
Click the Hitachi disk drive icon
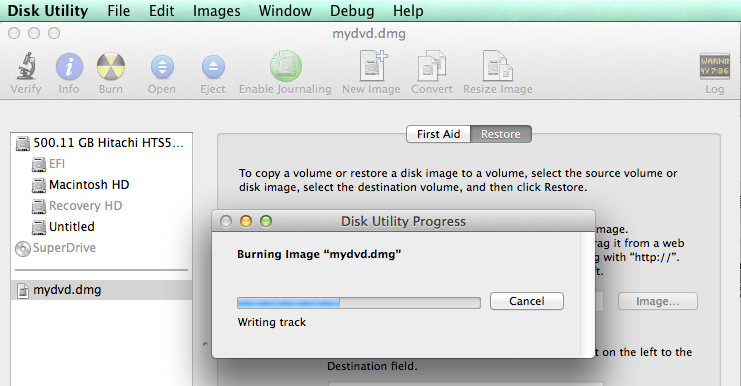pos(23,143)
